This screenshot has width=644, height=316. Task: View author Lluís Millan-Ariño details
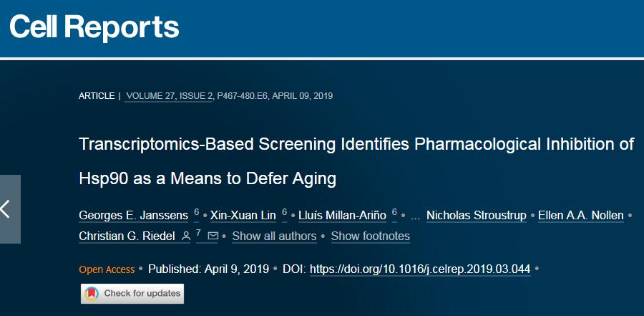click(343, 215)
